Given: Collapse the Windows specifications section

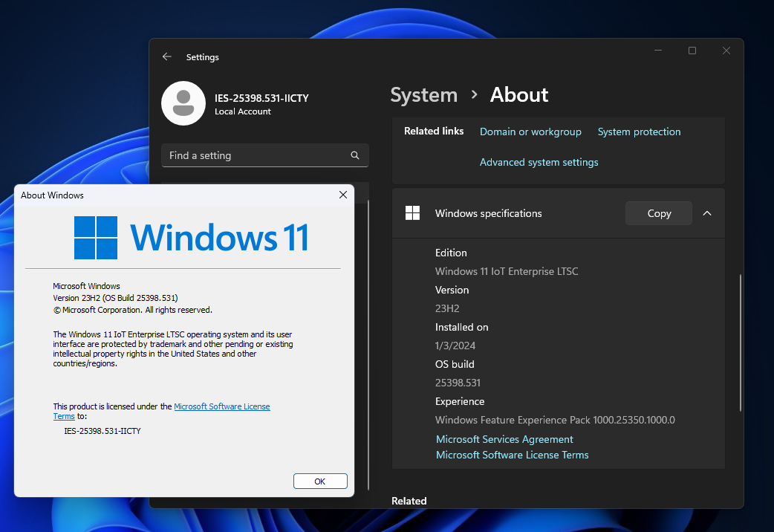Looking at the screenshot, I should pyautogui.click(x=707, y=213).
